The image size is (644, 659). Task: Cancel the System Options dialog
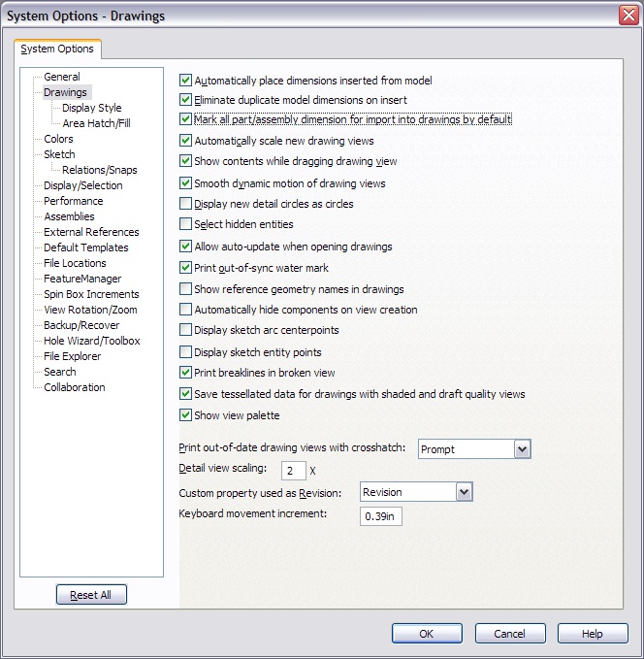click(x=510, y=634)
